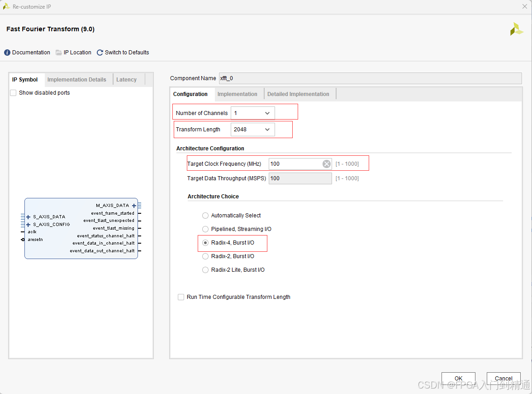Switch to the Latency tab

tap(126, 80)
